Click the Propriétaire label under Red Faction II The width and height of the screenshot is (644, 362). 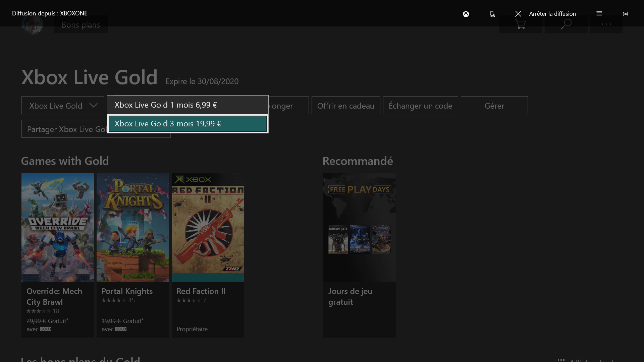click(192, 329)
